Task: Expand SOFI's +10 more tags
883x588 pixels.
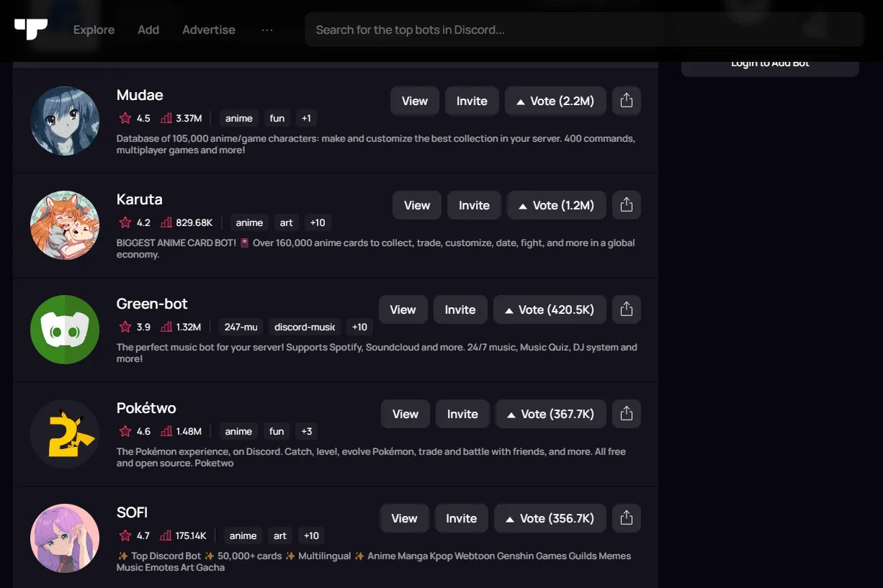Action: coord(311,535)
